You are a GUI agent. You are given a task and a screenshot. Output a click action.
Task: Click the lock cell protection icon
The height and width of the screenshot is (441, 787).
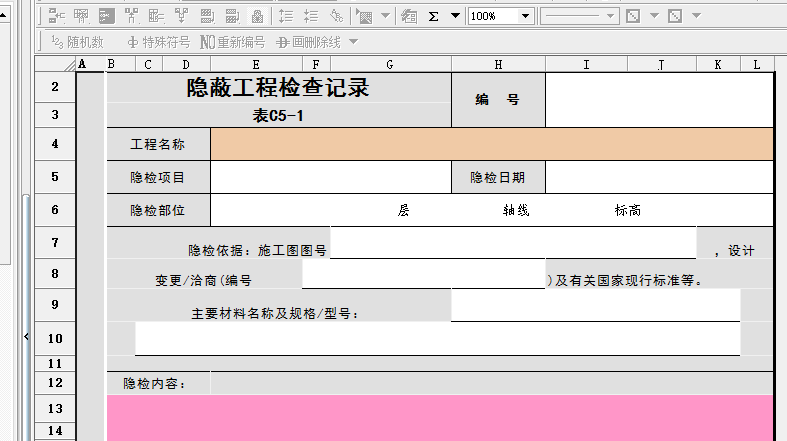click(257, 16)
